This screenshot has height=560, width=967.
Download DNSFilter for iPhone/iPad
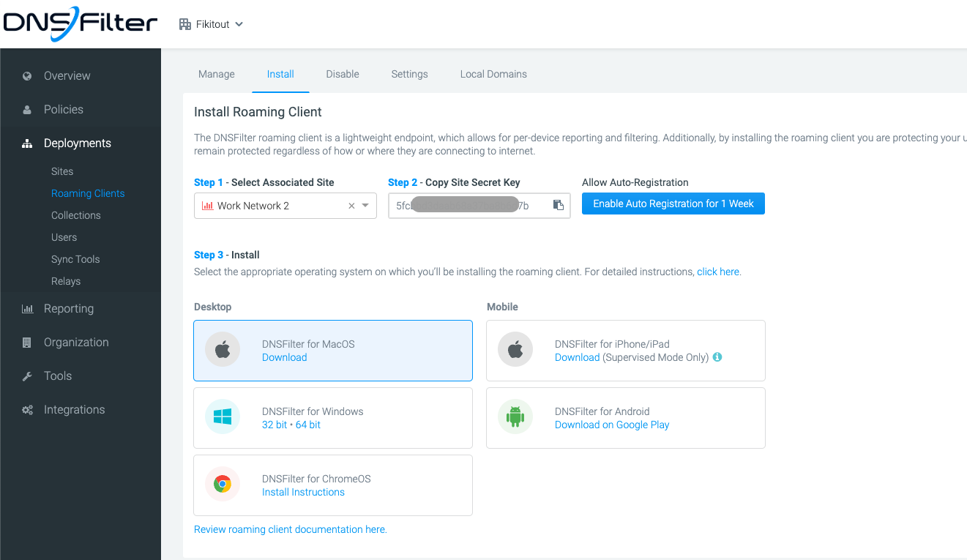coord(578,357)
